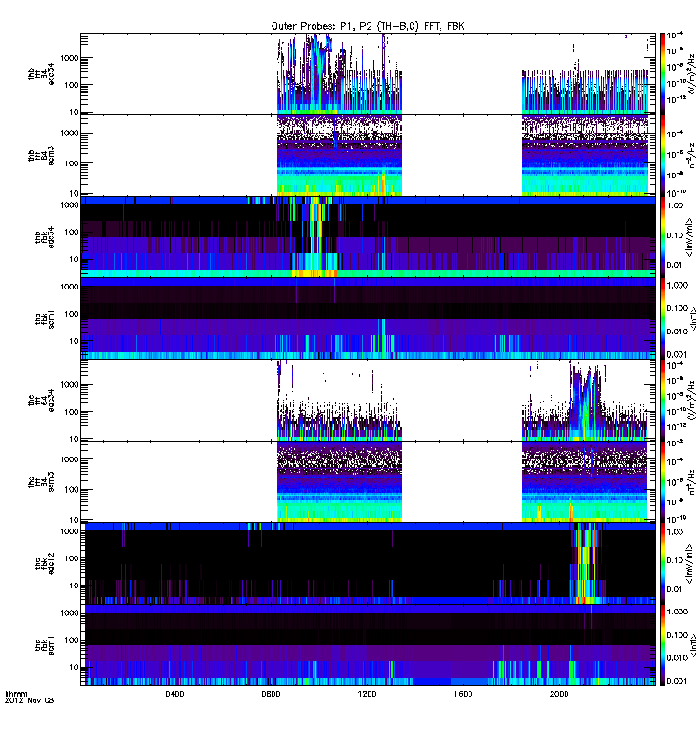Click the '<|nT|>' unit label of the thc fbk scm1 color bar
The image size is (700, 747).
pos(693,644)
